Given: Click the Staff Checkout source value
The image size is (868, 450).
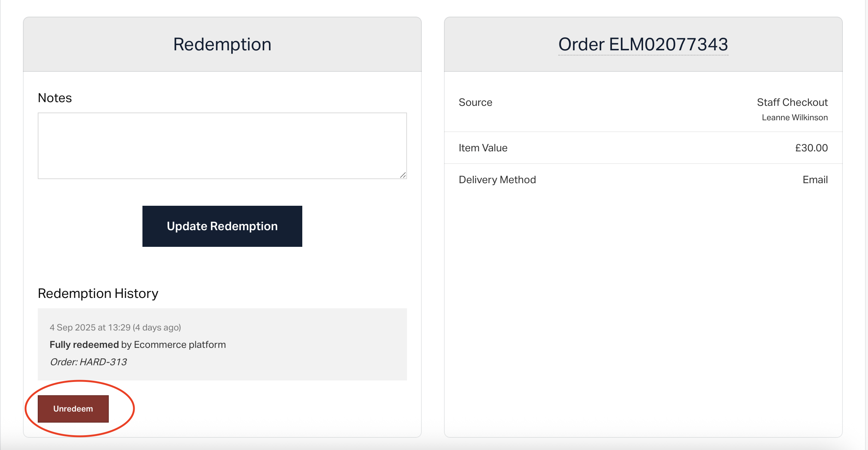Looking at the screenshot, I should (792, 103).
